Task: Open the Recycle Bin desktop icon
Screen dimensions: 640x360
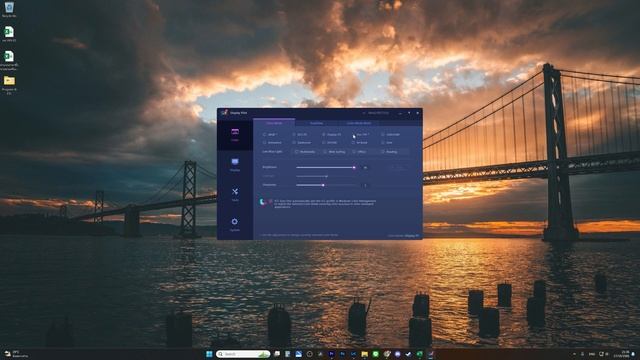Action: (9, 9)
